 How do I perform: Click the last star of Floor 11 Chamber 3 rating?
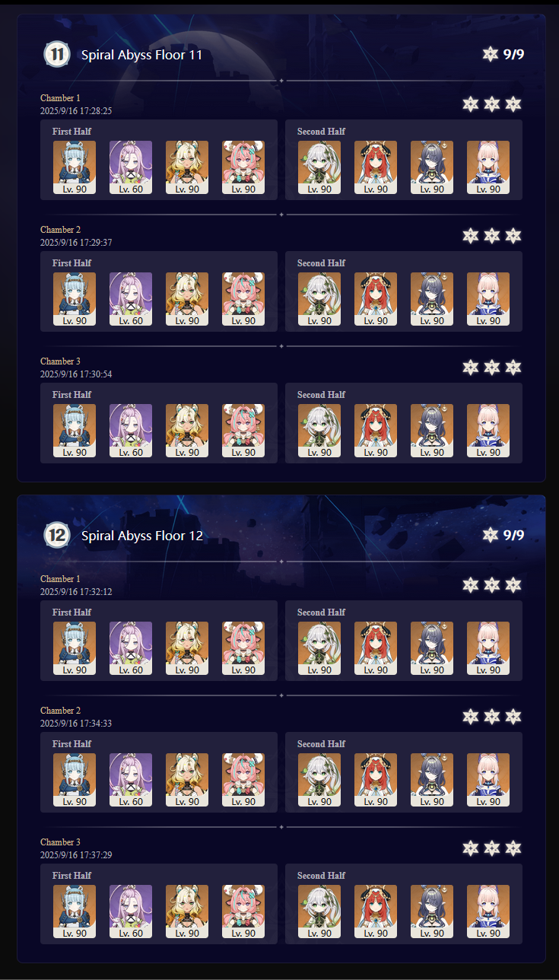513,367
